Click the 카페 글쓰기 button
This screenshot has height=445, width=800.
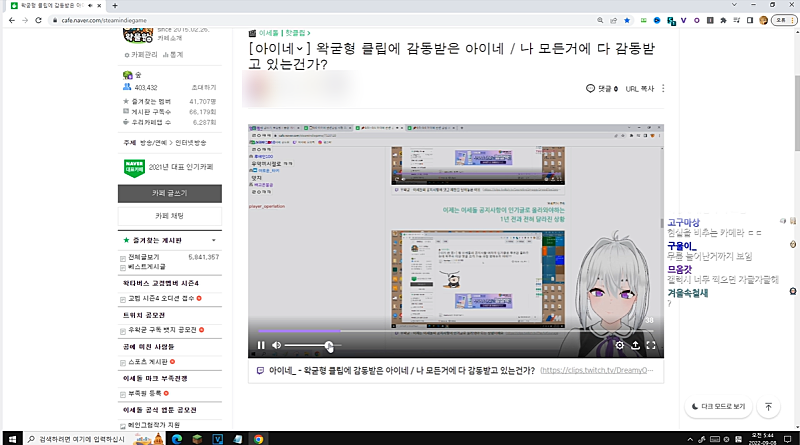tap(170, 193)
